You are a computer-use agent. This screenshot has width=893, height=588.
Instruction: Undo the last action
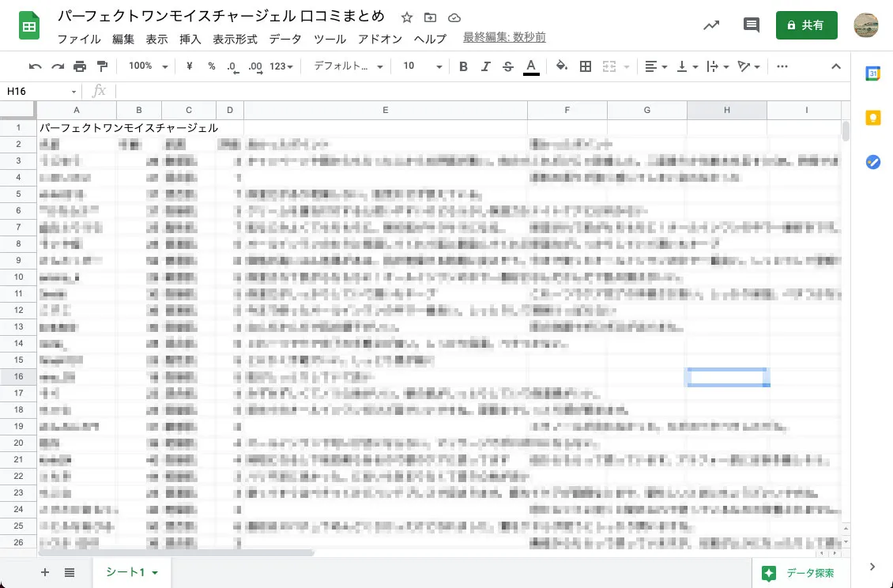[x=35, y=66]
